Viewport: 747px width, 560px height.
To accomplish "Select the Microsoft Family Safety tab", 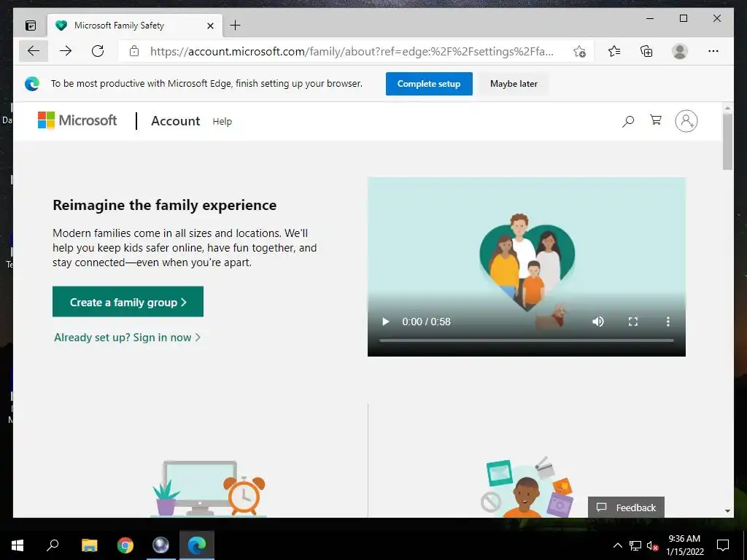I will (134, 26).
